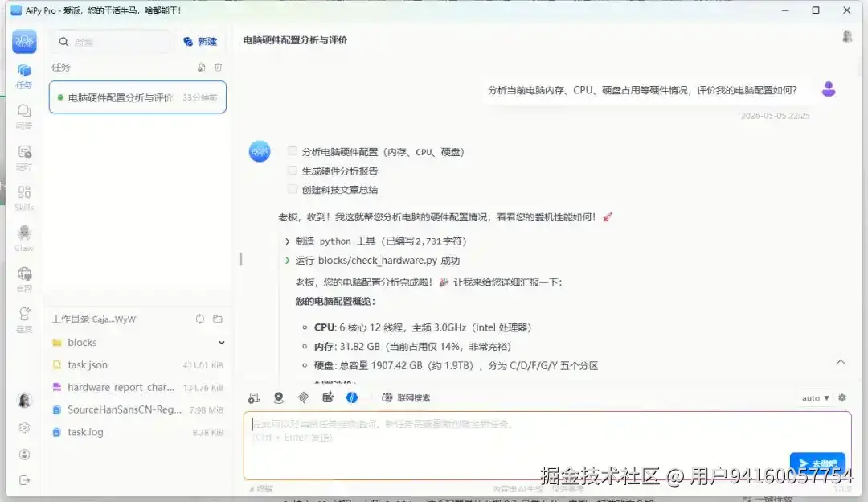Click the 您的电脑配置概览 heading

coord(335,301)
